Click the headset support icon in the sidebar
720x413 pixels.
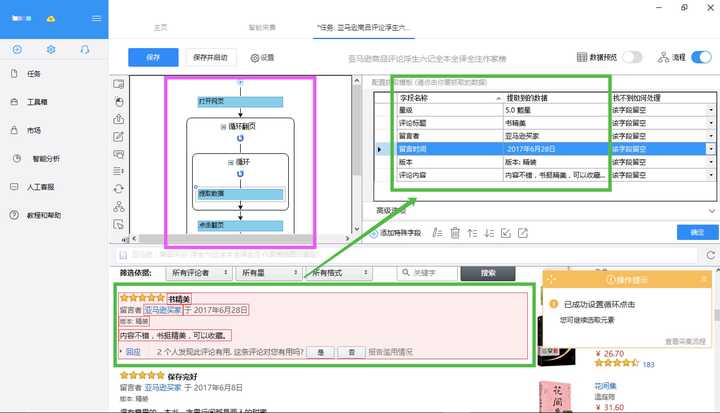(x=84, y=49)
